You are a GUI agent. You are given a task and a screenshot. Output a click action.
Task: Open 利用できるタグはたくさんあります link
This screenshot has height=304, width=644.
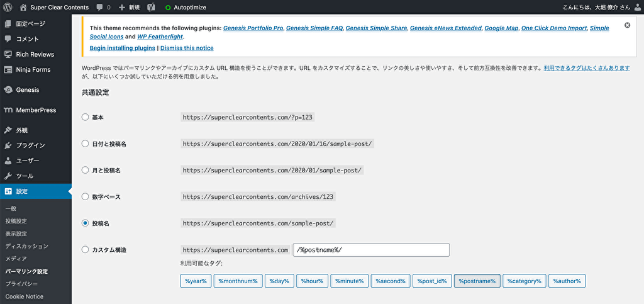pos(587,68)
